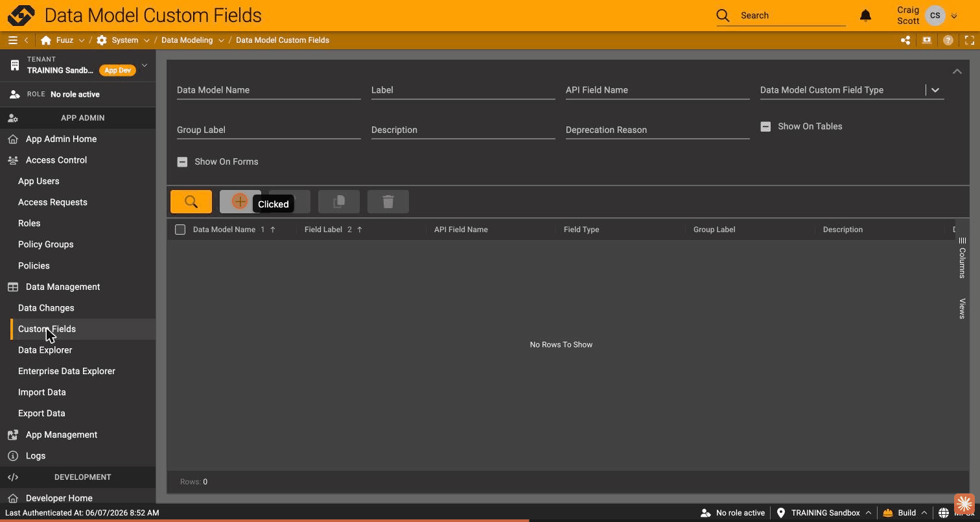980x522 pixels.
Task: Focus the Group Label filter field
Action: click(x=268, y=130)
